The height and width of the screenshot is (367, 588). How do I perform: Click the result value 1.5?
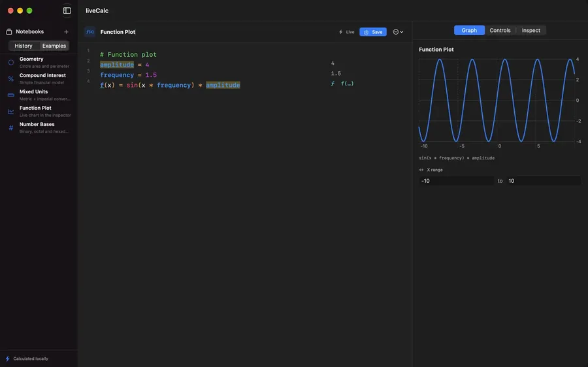336,74
